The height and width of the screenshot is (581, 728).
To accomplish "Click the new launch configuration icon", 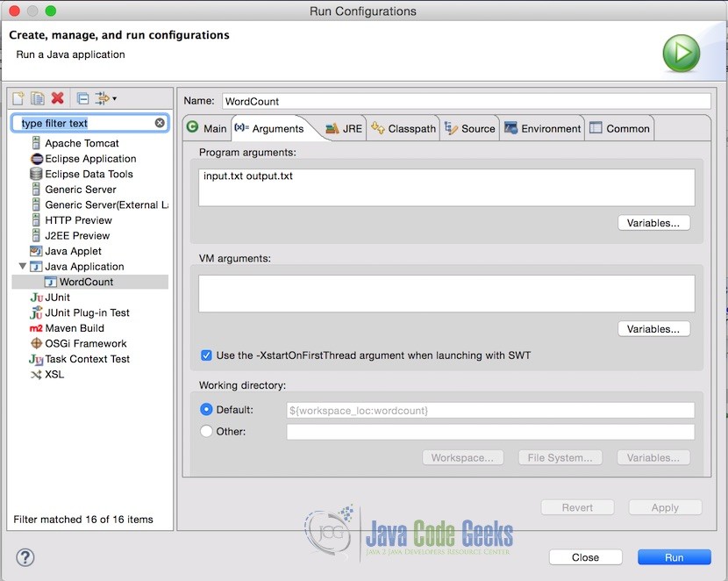I will (x=18, y=98).
